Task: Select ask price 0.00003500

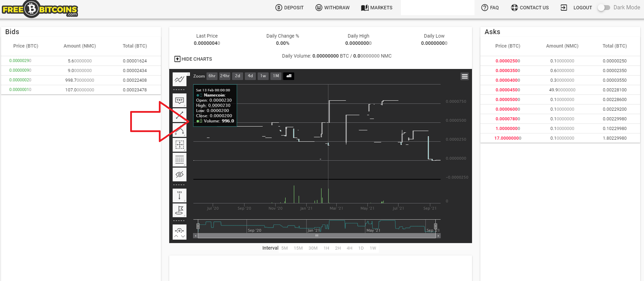Action: point(508,71)
